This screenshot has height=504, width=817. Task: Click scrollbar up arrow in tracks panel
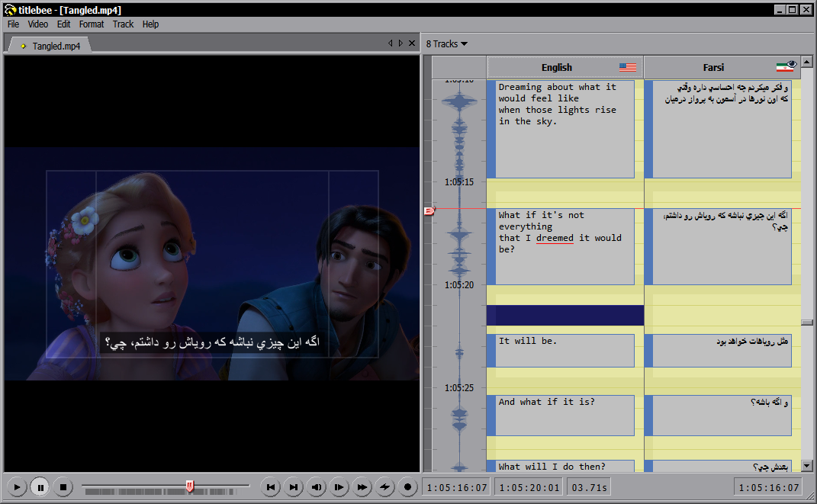[806, 62]
